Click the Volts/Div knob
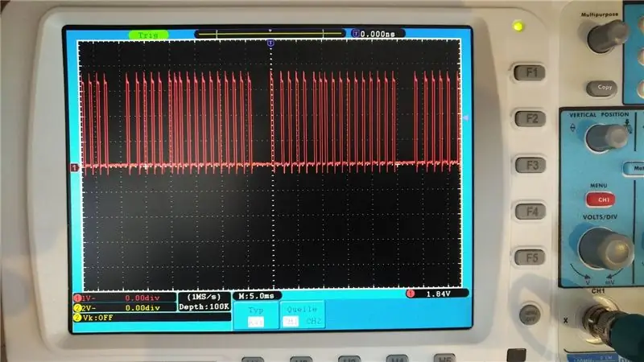 pos(606,249)
